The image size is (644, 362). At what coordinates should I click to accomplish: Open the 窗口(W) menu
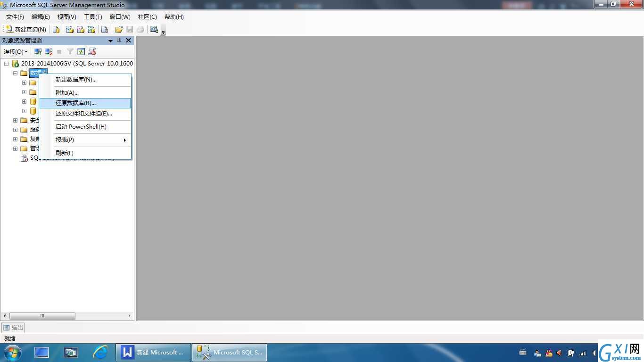(120, 16)
